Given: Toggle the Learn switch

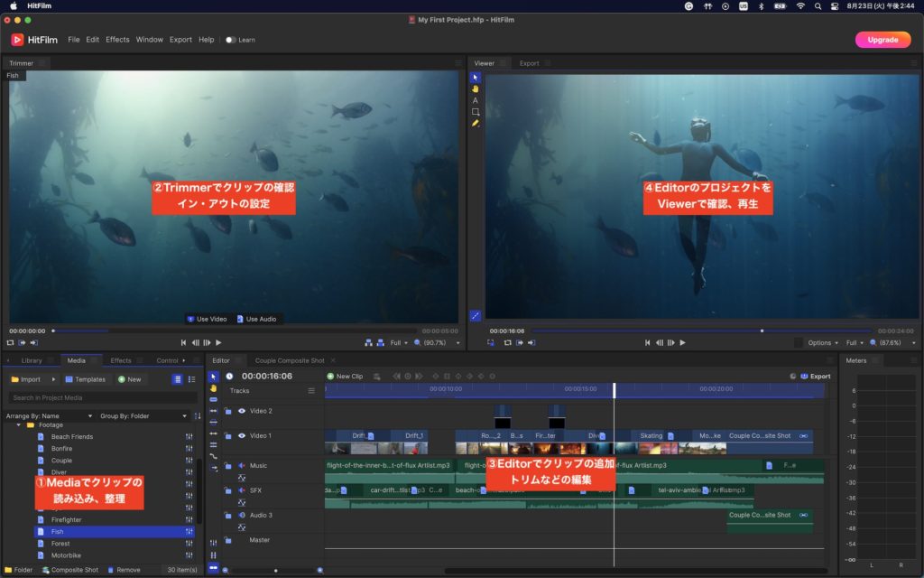Looking at the screenshot, I should [x=231, y=40].
